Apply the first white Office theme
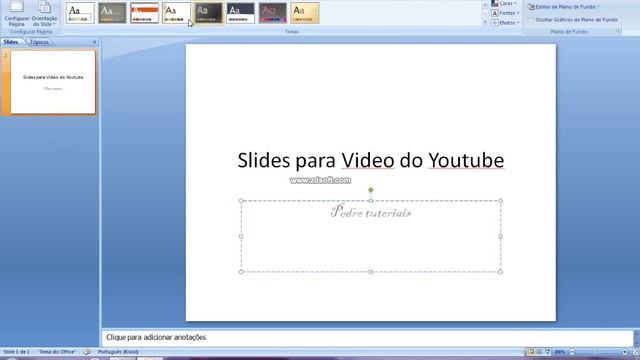 tap(80, 13)
